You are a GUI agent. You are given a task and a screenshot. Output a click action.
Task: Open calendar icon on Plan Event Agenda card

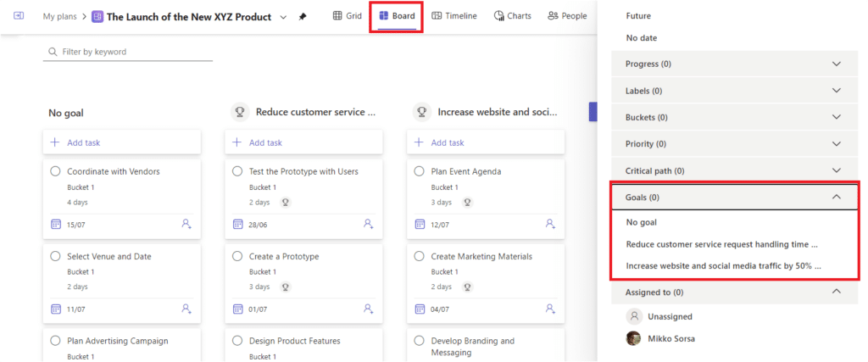click(x=420, y=224)
